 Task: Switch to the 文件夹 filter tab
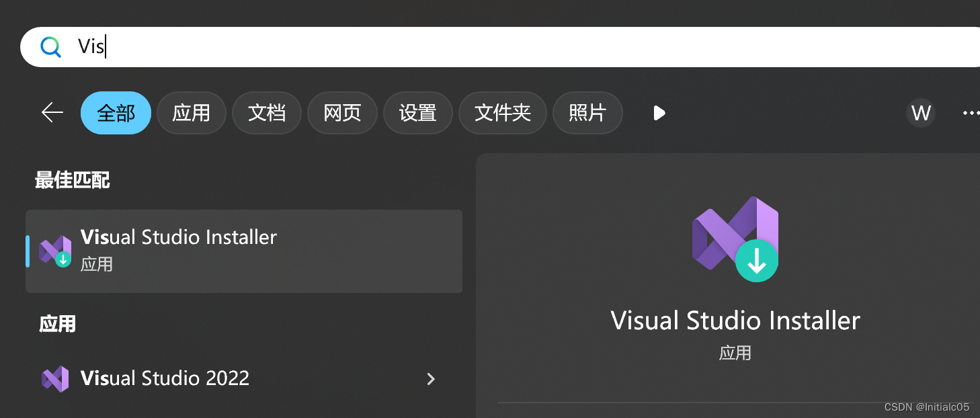pyautogui.click(x=502, y=113)
